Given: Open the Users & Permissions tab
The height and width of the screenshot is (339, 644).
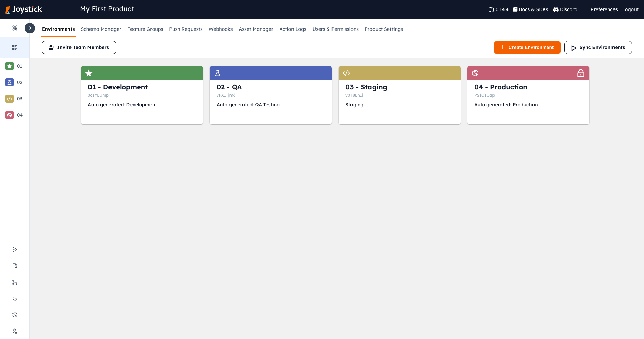Looking at the screenshot, I should 336,29.
